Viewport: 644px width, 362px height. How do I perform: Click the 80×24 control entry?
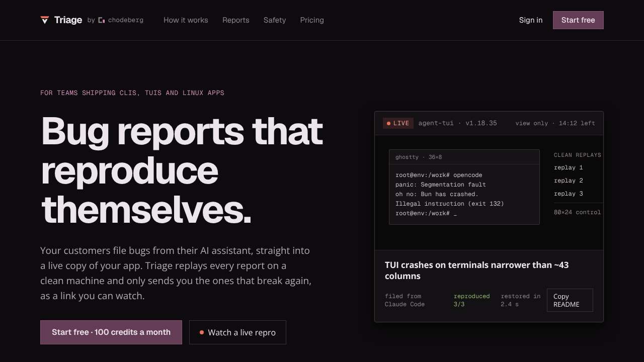(578, 212)
